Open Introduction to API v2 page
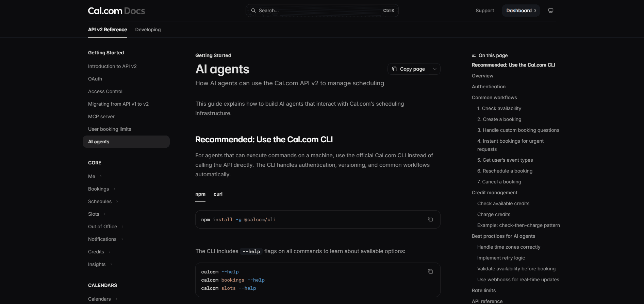Screen dimensions: 644x304 (x=112, y=66)
